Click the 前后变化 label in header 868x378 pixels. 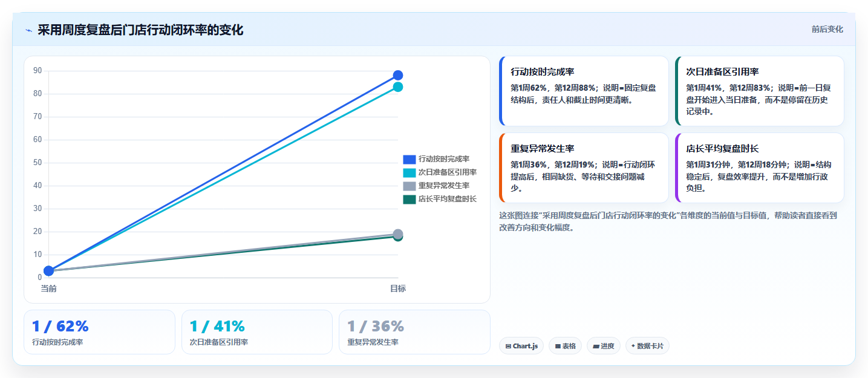coord(827,29)
